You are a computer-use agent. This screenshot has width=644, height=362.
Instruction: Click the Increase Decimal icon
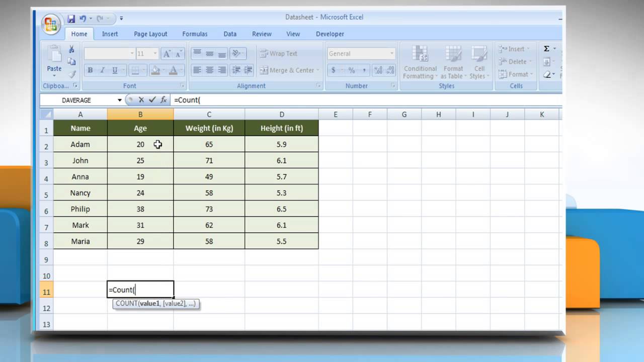tap(378, 70)
